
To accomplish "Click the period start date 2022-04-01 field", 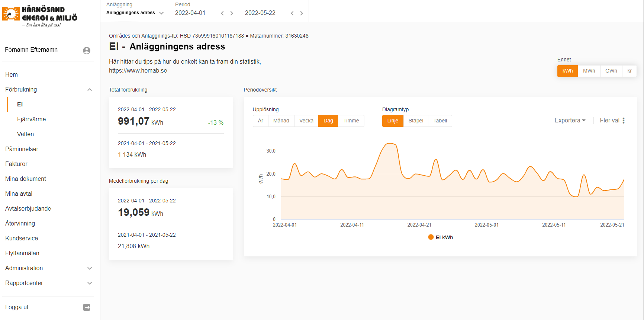I will coord(190,13).
